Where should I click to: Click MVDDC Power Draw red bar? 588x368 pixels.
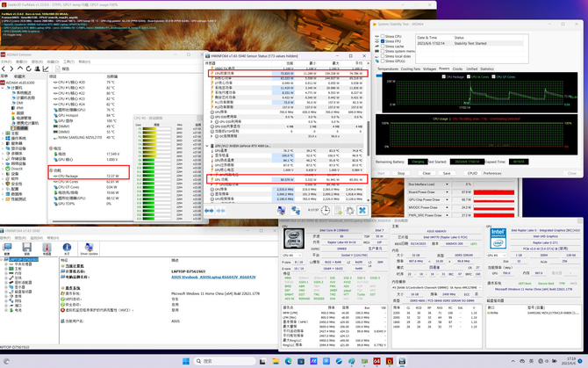[494, 208]
